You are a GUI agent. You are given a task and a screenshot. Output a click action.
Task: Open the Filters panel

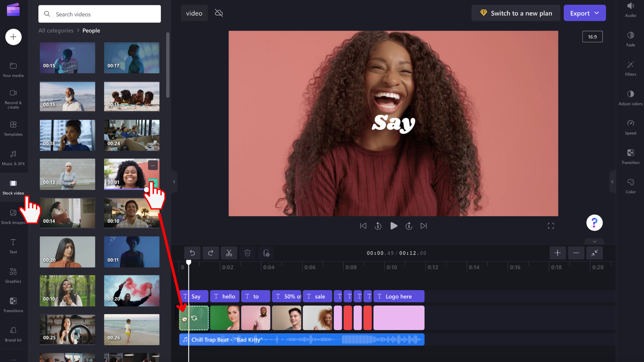pos(630,68)
